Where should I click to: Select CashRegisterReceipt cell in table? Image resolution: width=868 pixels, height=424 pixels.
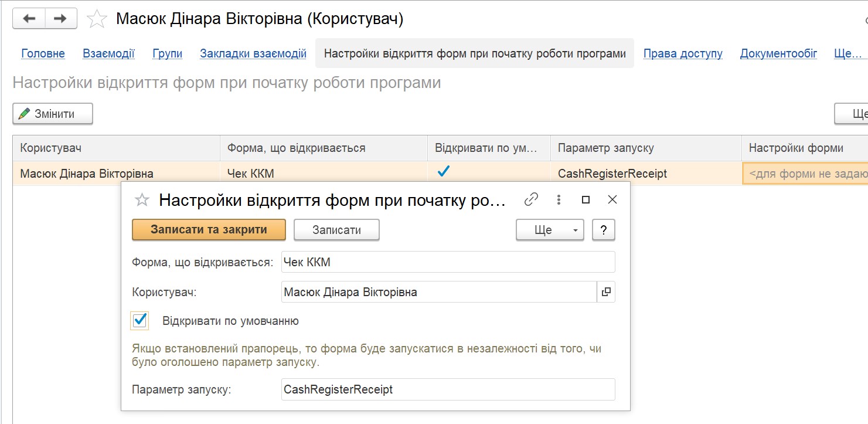646,174
